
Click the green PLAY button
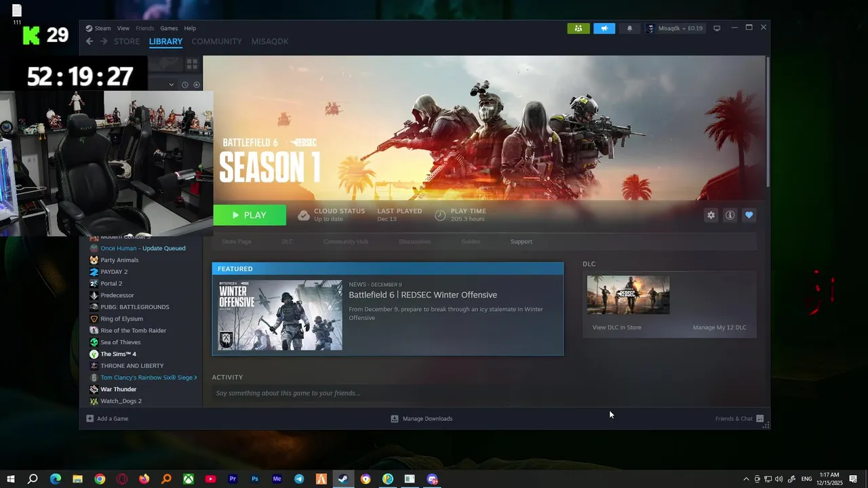point(250,215)
